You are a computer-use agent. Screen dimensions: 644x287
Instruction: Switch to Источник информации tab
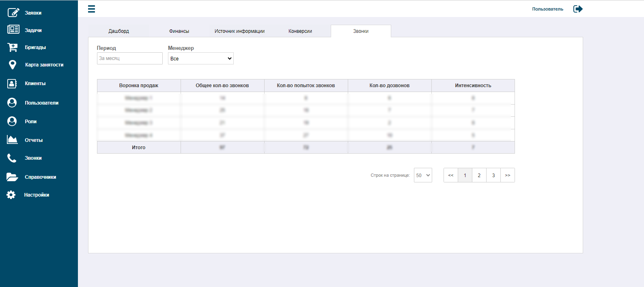pyautogui.click(x=239, y=31)
